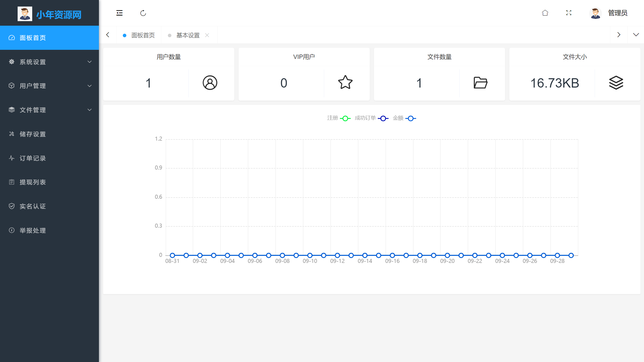The height and width of the screenshot is (362, 644).
Task: Expand the 系统设置 menu
Action: 32,62
